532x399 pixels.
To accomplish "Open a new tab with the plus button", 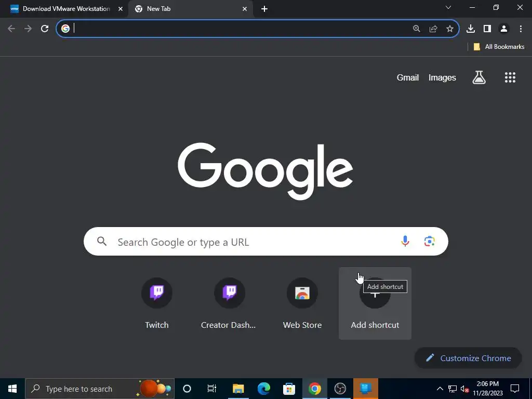I will [264, 9].
